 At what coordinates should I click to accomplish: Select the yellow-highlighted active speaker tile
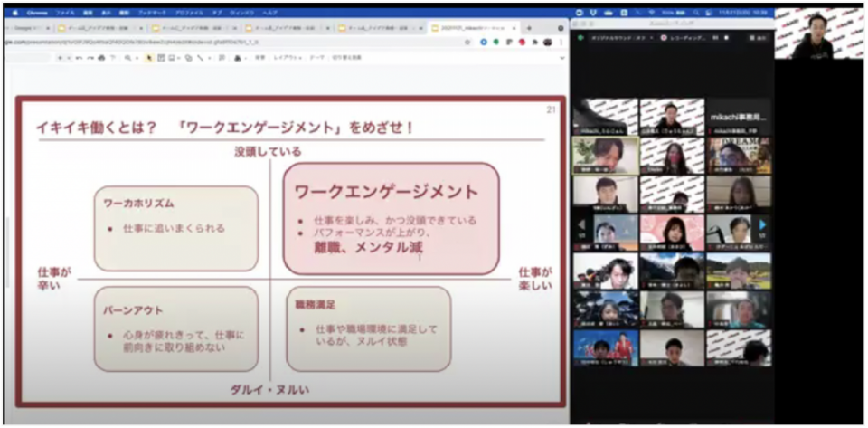[605, 156]
